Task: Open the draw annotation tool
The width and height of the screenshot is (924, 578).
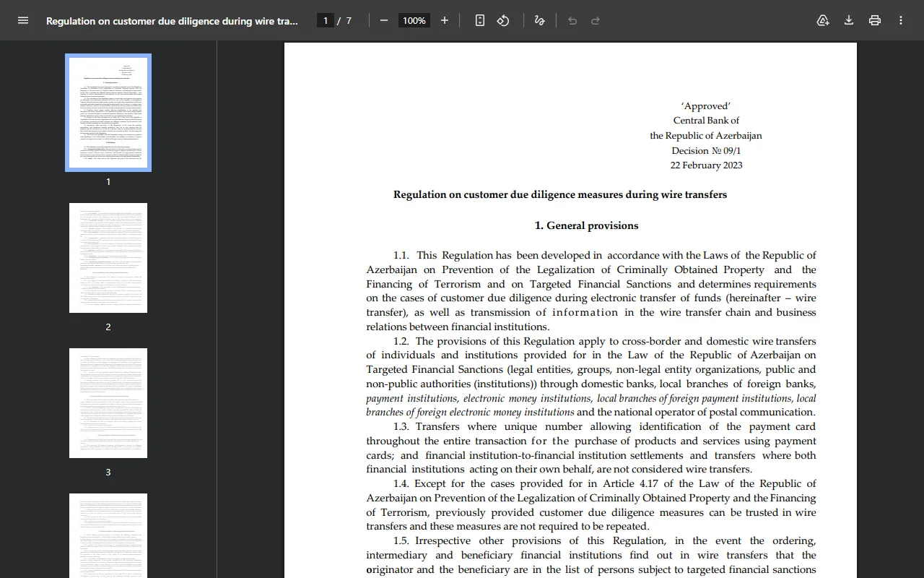Action: pos(539,20)
